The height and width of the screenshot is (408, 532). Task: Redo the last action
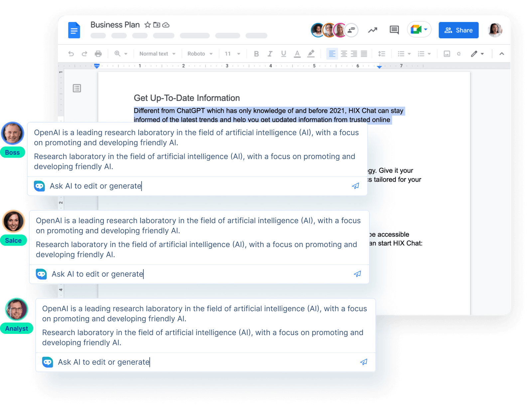pos(84,54)
